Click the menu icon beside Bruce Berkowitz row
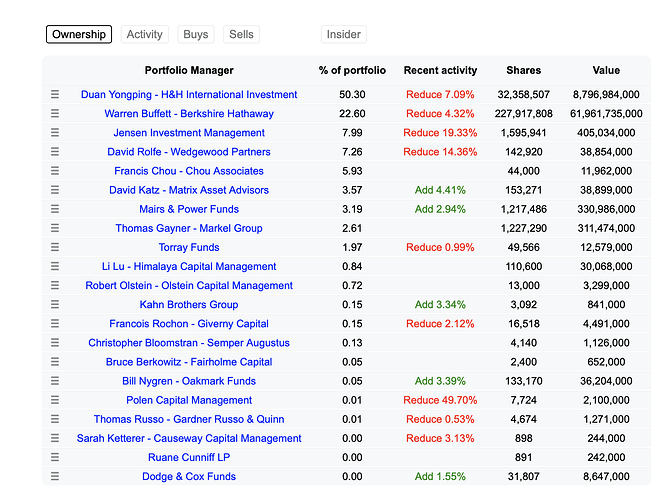Viewport: 665px width, 500px height. [x=55, y=361]
